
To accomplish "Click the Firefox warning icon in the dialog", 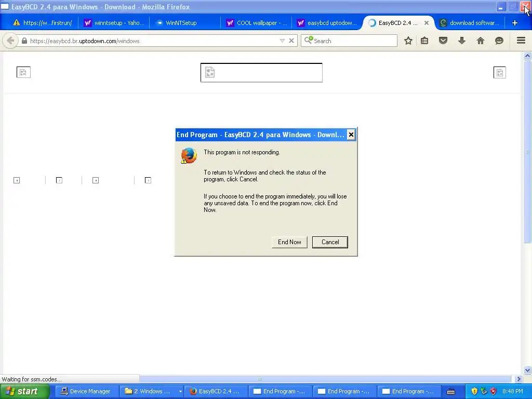I will [x=189, y=155].
